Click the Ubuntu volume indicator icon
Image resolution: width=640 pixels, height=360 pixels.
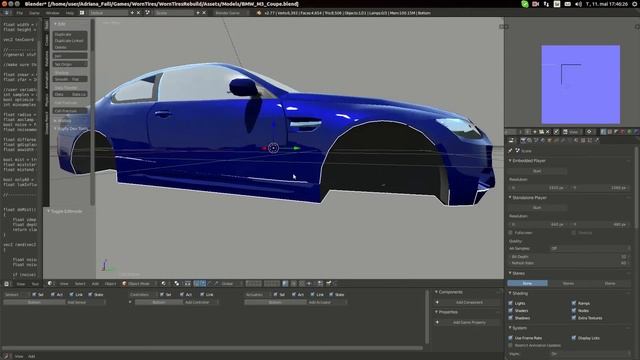[578, 4]
